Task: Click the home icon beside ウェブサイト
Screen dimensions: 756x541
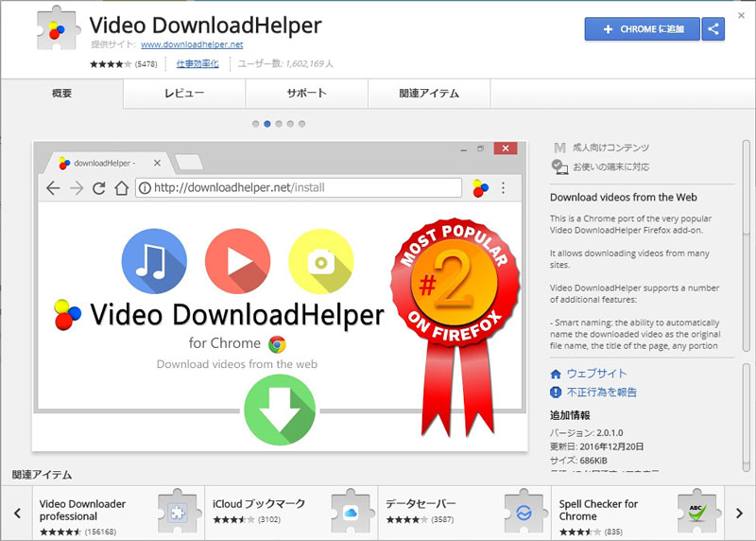Action: (x=556, y=374)
